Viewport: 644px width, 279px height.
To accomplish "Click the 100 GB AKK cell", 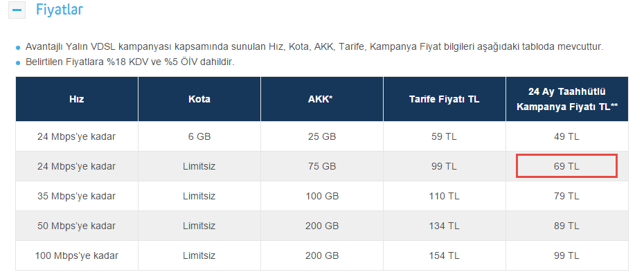I will 321,196.
